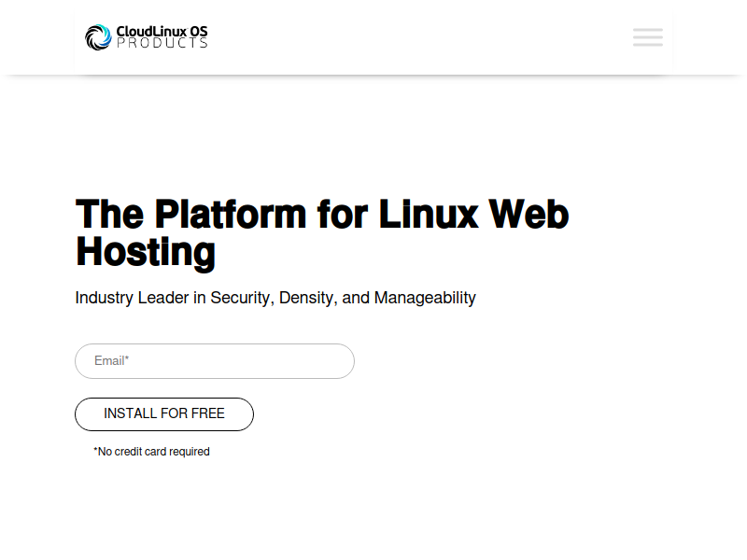747x560 pixels.
Task: Click the Industry Leader in Security subtitle
Action: click(275, 298)
